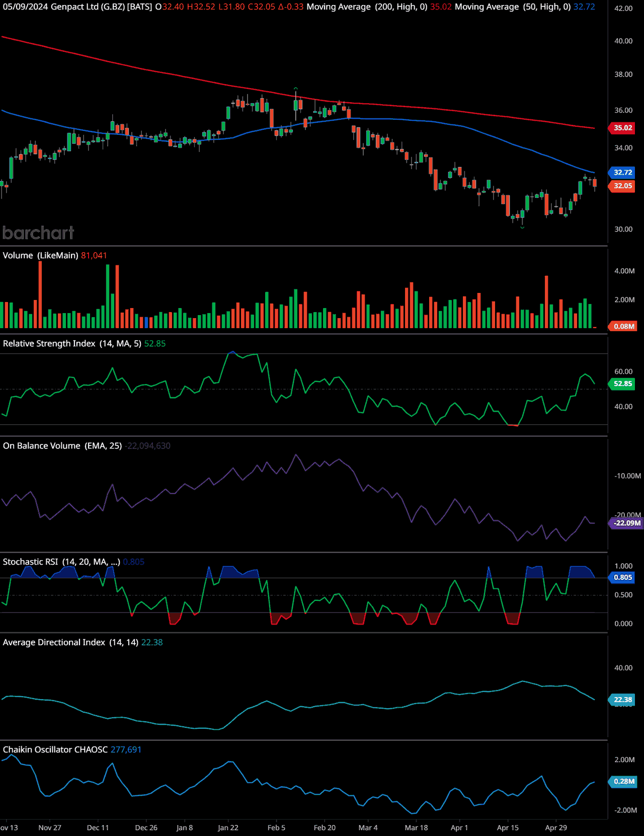Click the red 32.05 last price tag
Screen dimensions: 644x836
(x=622, y=186)
